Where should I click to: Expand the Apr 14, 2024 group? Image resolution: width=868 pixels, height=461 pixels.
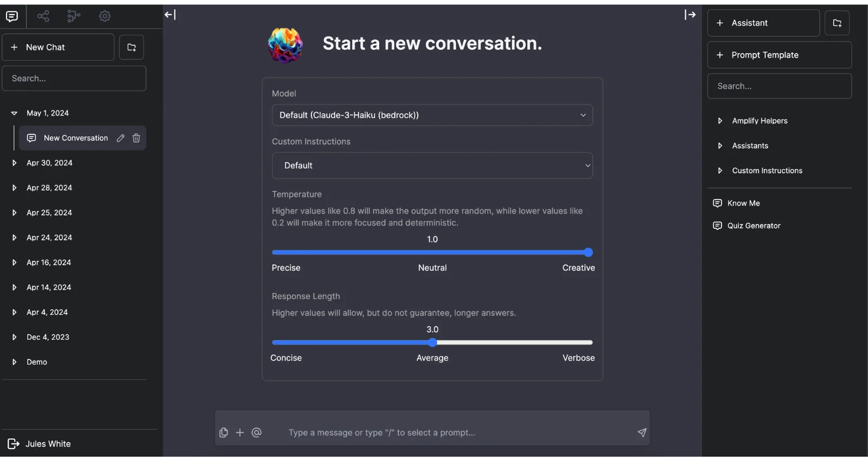15,287
